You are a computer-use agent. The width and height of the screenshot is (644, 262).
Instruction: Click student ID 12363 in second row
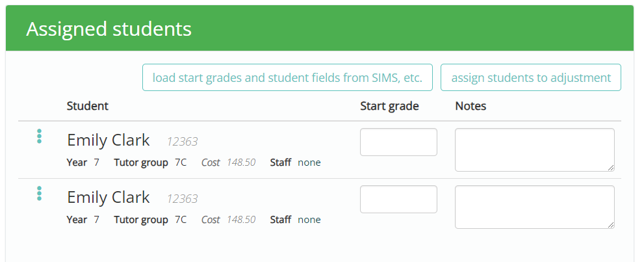coord(183,199)
